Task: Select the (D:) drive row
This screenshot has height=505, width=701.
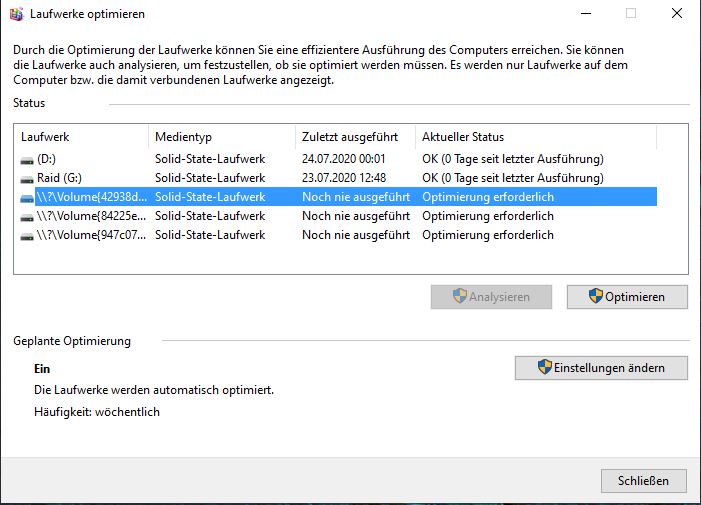Action: click(338, 159)
